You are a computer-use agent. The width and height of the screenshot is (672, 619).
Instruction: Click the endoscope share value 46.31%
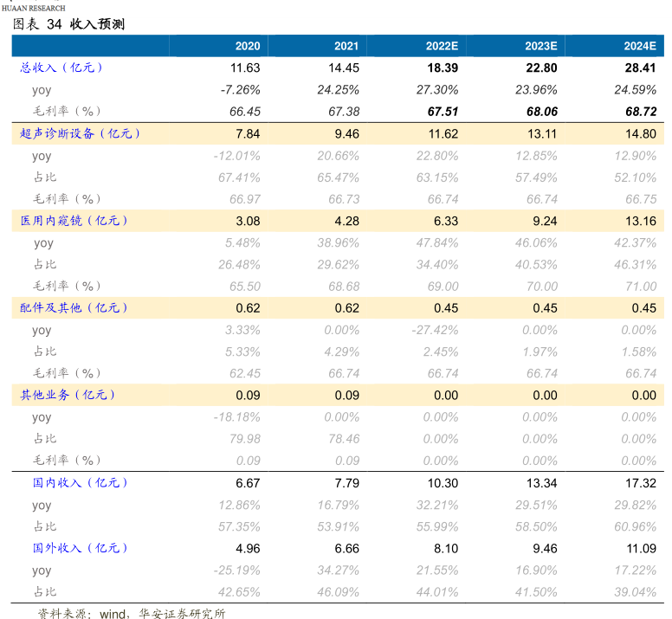[635, 265]
